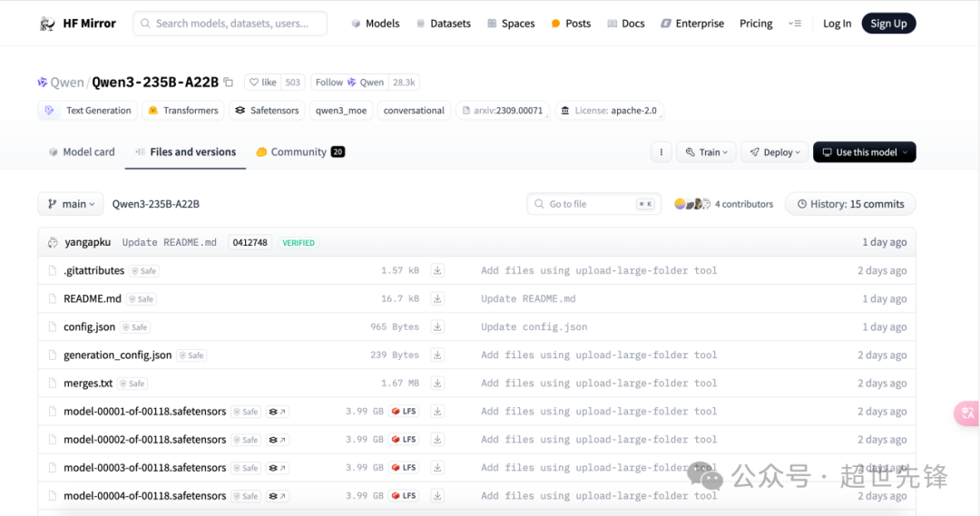Click the translate floating icon
Viewport: 980px width, 516px height.
[967, 413]
